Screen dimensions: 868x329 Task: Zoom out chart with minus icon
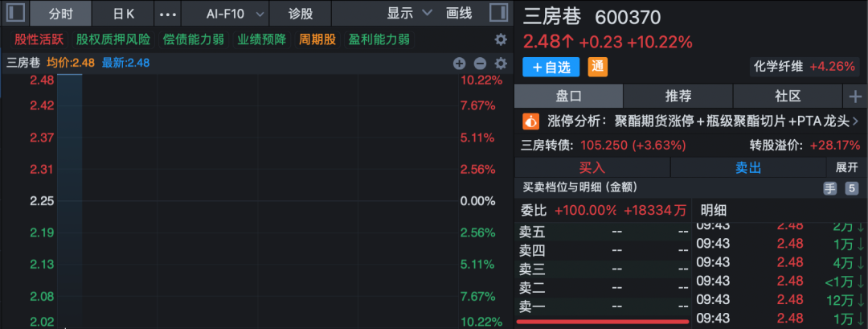click(x=480, y=64)
